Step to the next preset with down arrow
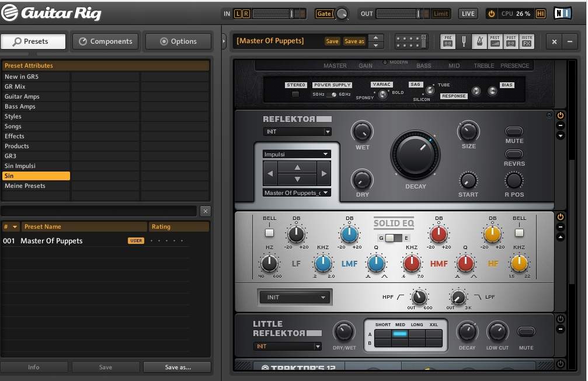Screen dimensions: 588x381 376,46
